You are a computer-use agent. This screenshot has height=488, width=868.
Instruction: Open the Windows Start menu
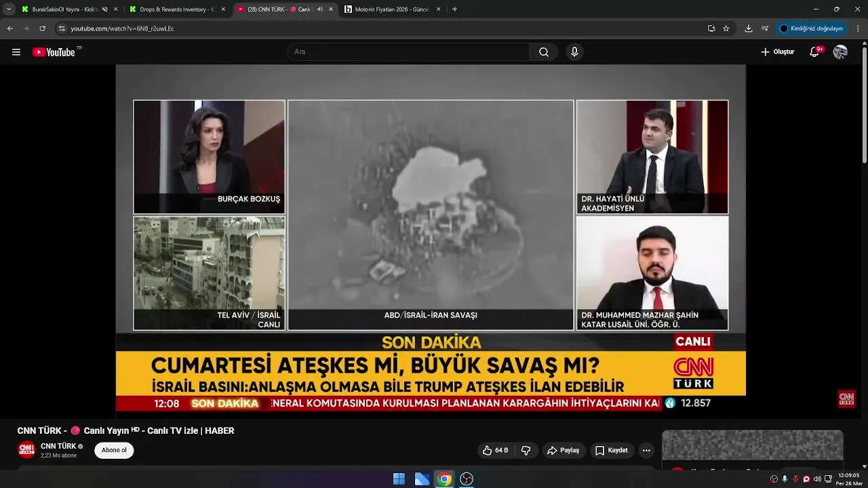[399, 479]
